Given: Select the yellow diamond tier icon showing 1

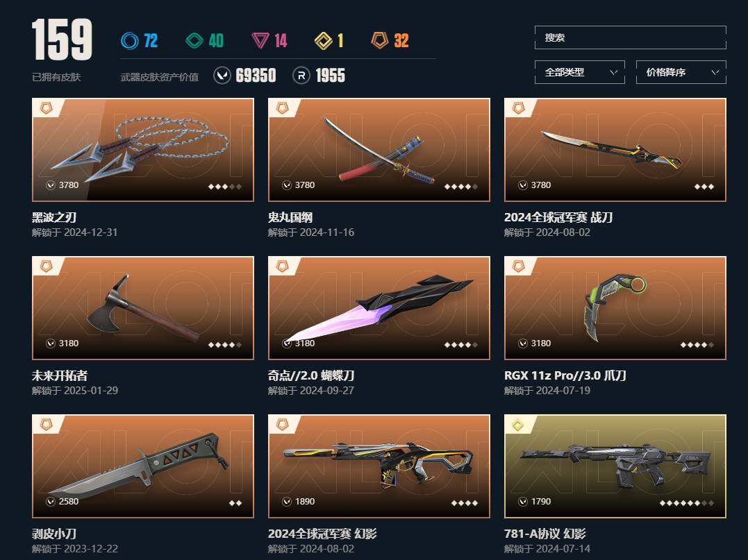Looking at the screenshot, I should click(324, 40).
